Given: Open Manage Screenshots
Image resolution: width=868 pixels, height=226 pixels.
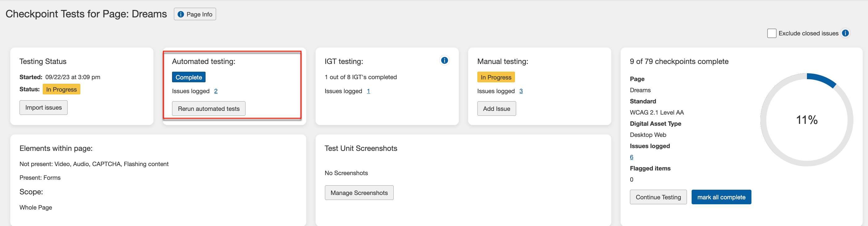Looking at the screenshot, I should pyautogui.click(x=359, y=192).
